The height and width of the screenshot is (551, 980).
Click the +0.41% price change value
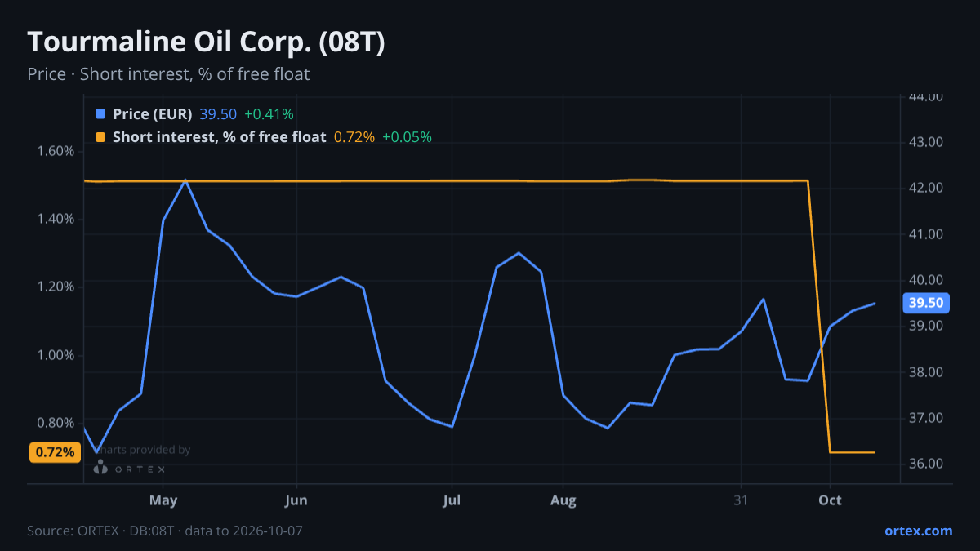tap(269, 114)
